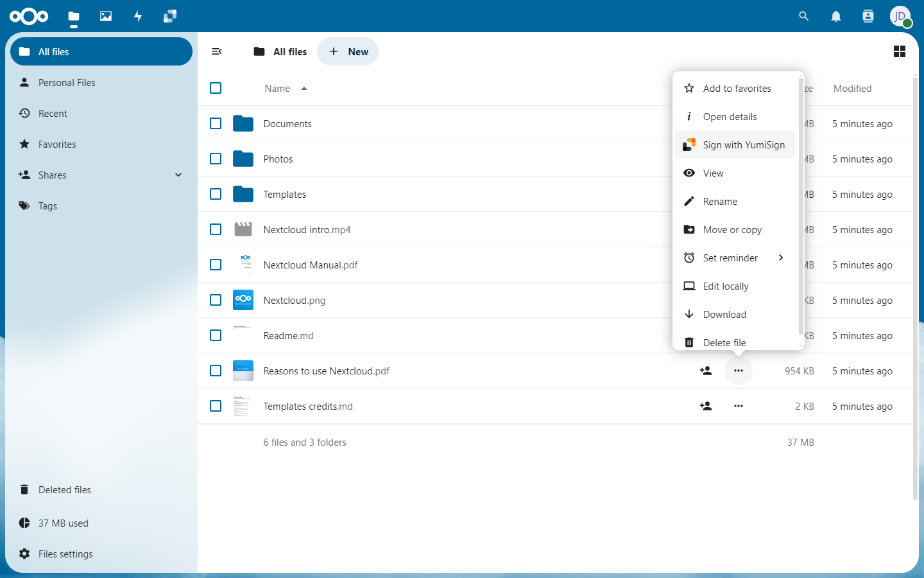Sort by the Name column header
924x578 pixels.
coord(286,89)
